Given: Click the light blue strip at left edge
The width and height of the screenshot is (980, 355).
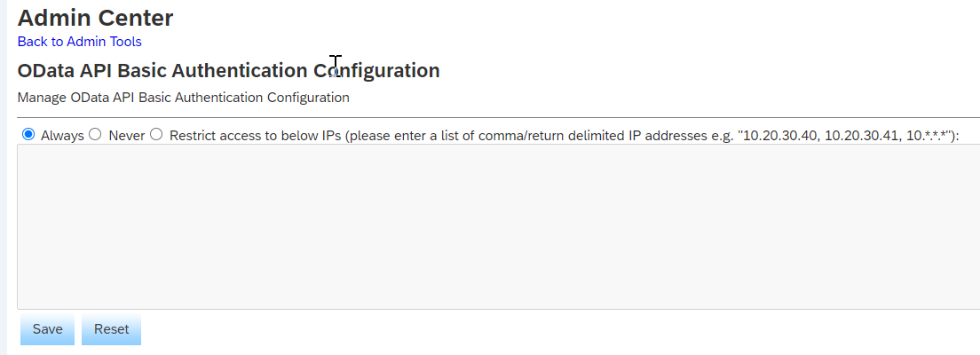Looking at the screenshot, I should pyautogui.click(x=3, y=177).
